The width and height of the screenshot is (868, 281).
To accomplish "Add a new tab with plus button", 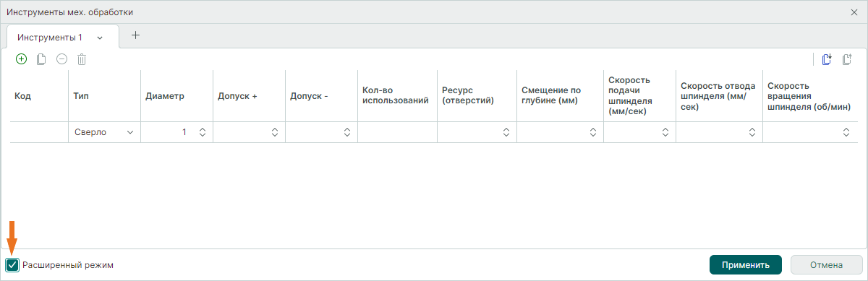I will pos(135,35).
